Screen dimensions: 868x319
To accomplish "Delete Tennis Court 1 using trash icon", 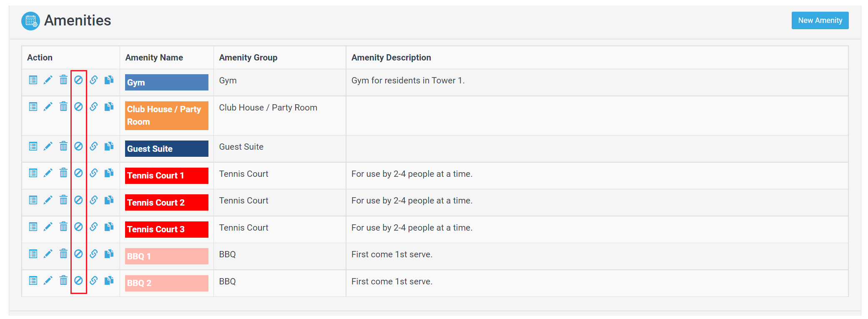I will pyautogui.click(x=63, y=173).
